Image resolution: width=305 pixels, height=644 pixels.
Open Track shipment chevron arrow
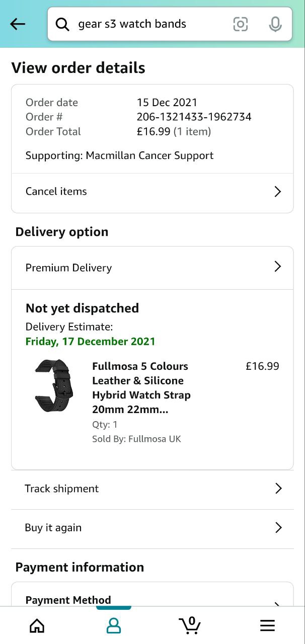278,488
